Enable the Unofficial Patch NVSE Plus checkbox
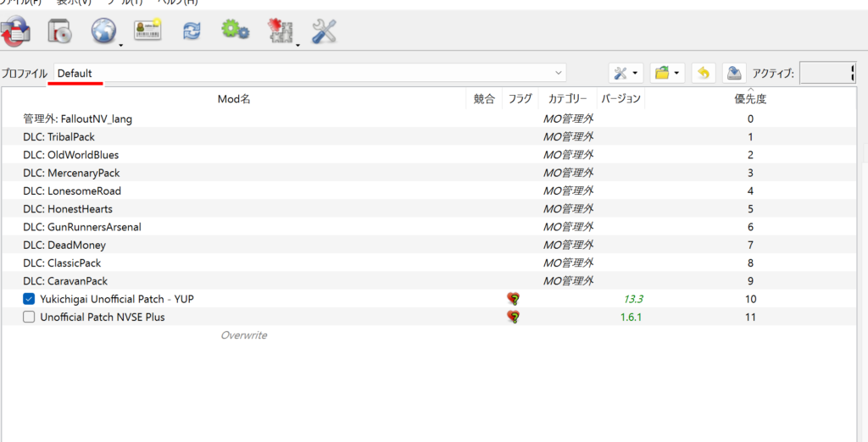868x442 pixels. [29, 317]
